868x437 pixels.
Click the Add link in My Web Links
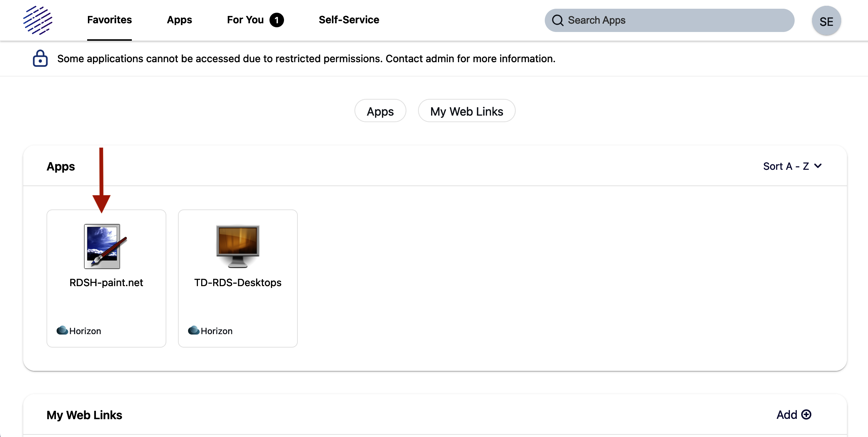[787, 415]
